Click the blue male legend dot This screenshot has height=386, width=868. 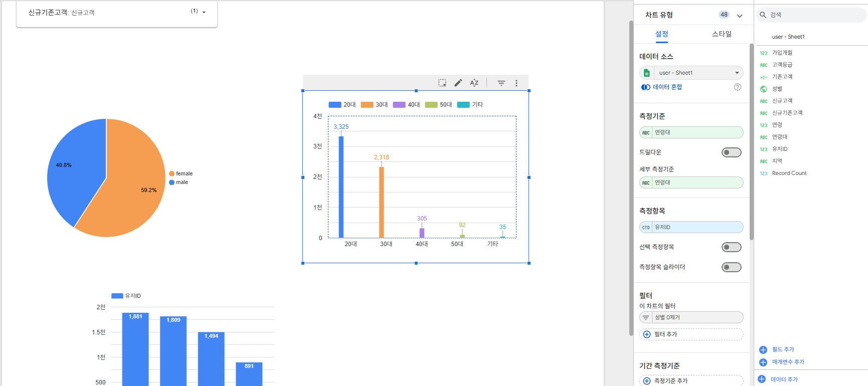point(171,182)
